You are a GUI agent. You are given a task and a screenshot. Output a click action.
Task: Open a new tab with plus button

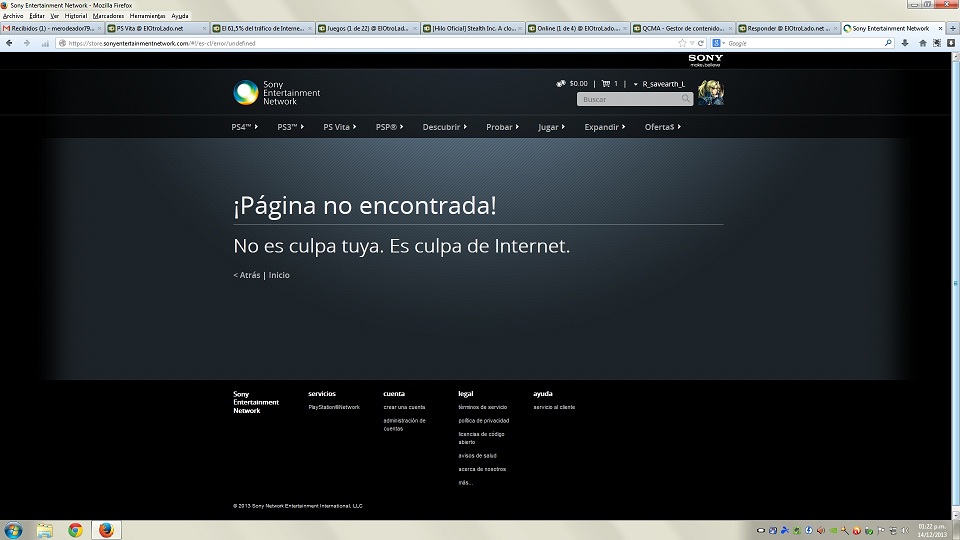(953, 28)
